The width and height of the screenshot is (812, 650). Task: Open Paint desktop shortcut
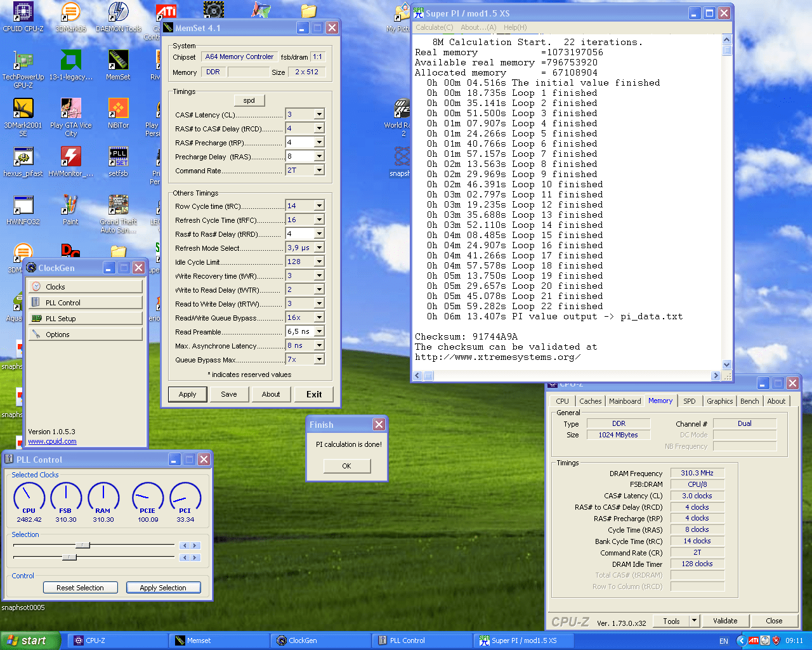(x=70, y=210)
